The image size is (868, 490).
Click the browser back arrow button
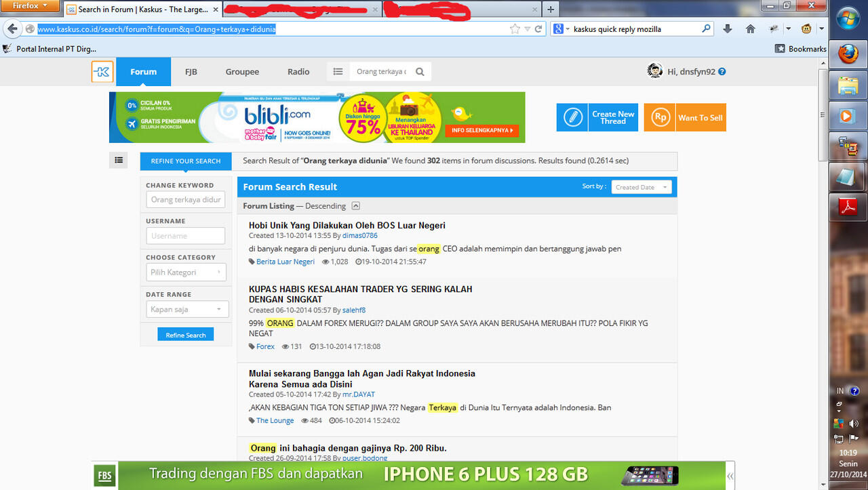(x=12, y=29)
